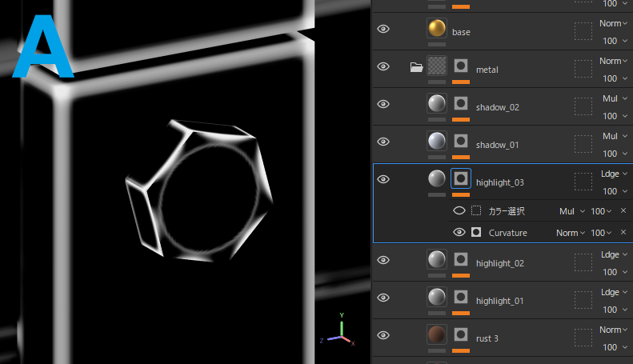Delete the カラー選択 effect using its X
The image size is (633, 364).
click(x=623, y=211)
